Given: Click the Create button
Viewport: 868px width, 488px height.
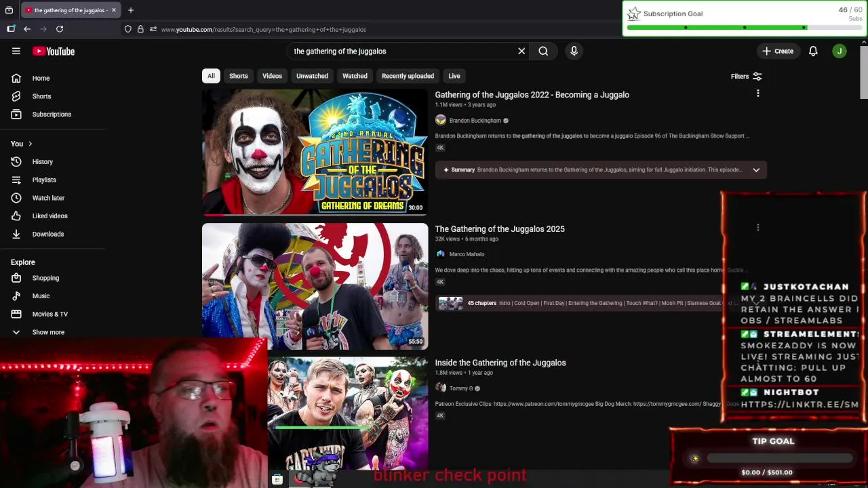Looking at the screenshot, I should coord(778,51).
